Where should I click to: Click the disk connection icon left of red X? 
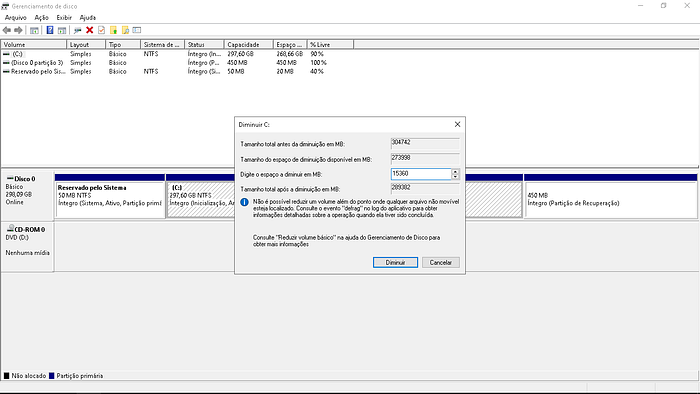78,30
